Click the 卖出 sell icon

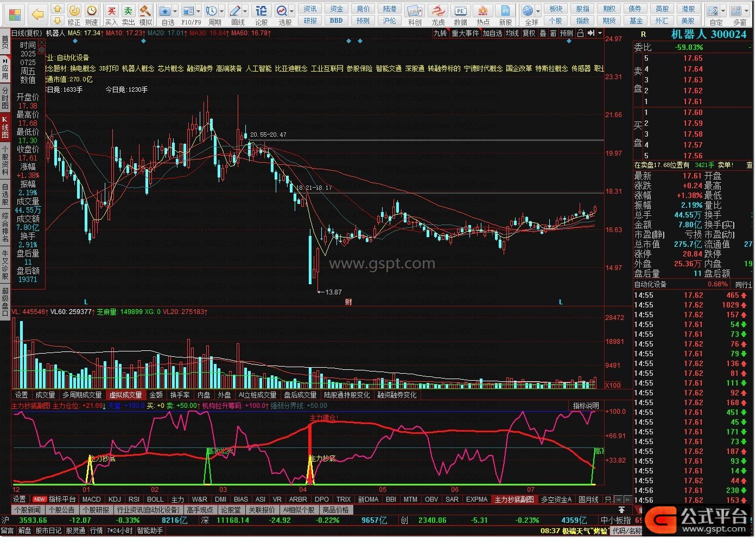click(128, 15)
